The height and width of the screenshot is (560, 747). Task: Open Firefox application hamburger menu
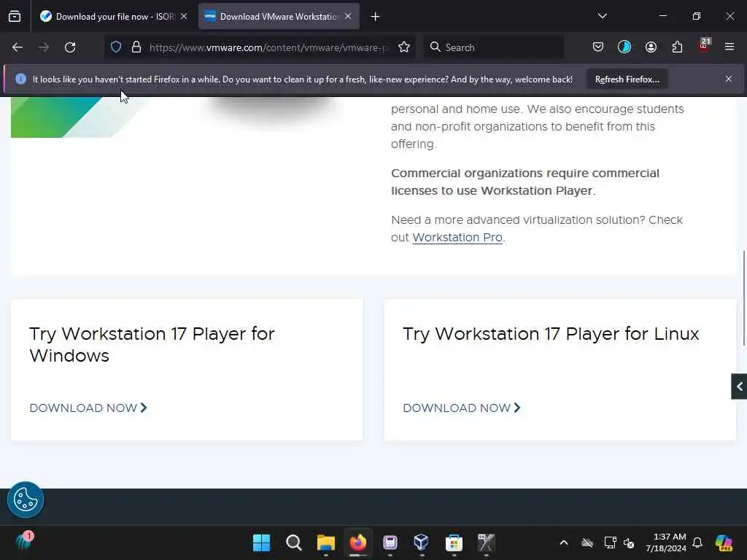pos(729,47)
